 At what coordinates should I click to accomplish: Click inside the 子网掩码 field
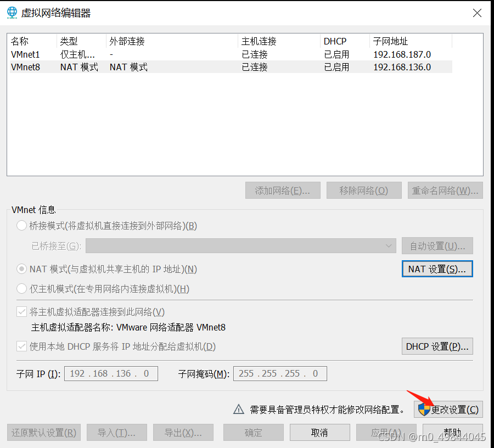(x=280, y=374)
